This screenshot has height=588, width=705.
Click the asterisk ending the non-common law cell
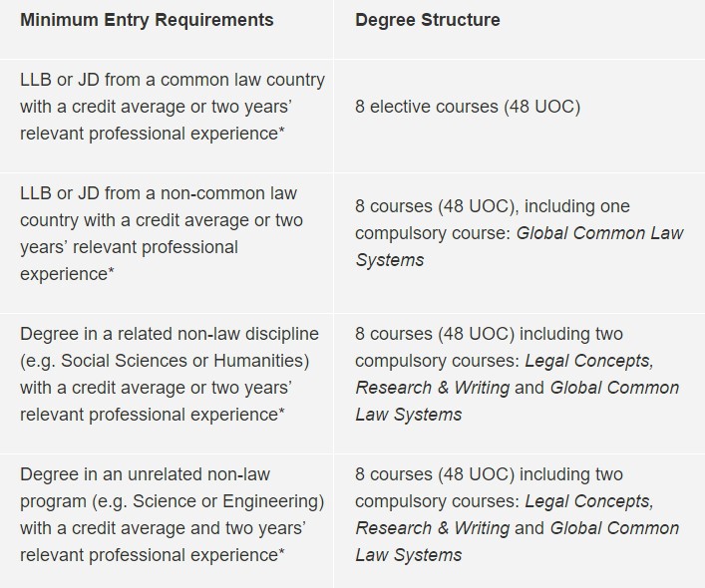tap(113, 271)
